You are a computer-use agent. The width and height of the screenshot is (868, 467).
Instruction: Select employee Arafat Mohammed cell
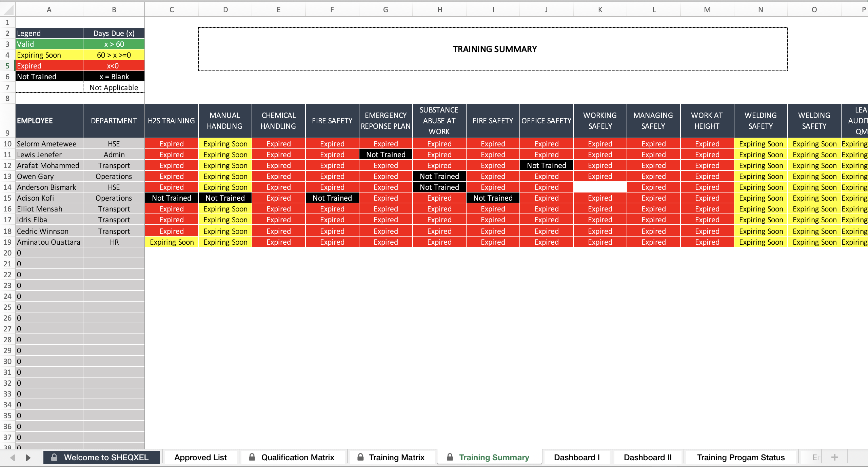[x=49, y=165]
